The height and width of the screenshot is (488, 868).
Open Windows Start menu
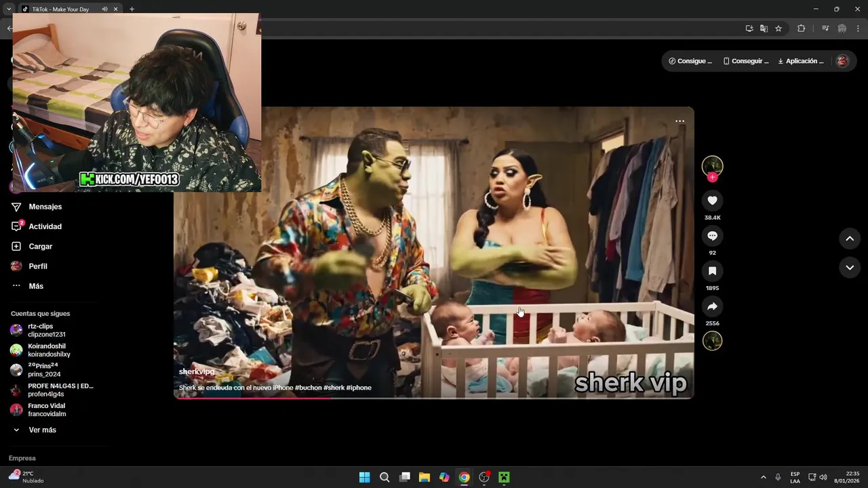[x=364, y=477]
